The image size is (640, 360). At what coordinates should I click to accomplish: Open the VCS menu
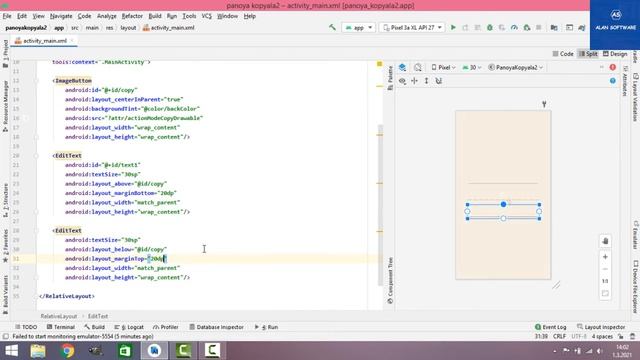207,16
